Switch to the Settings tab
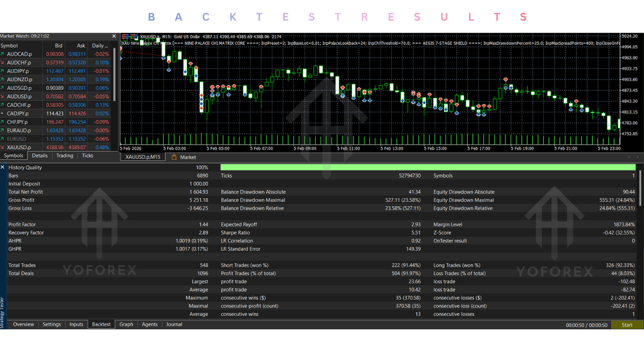 (51, 325)
